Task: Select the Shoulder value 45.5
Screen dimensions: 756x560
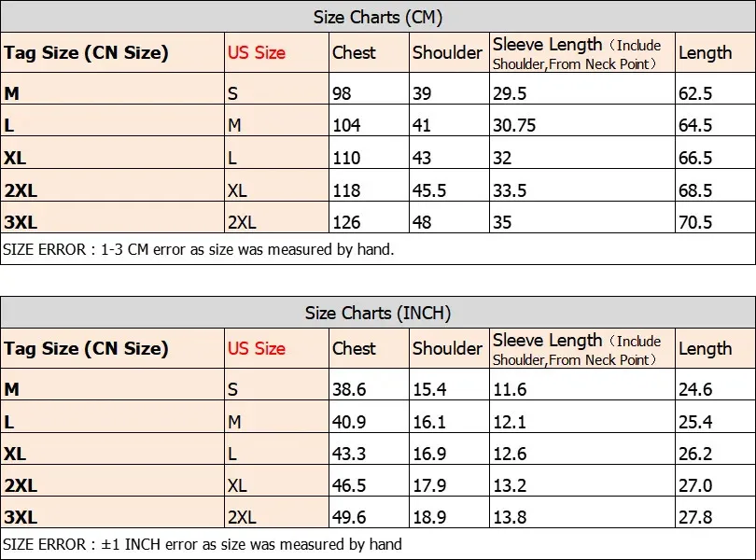Action: tap(429, 190)
